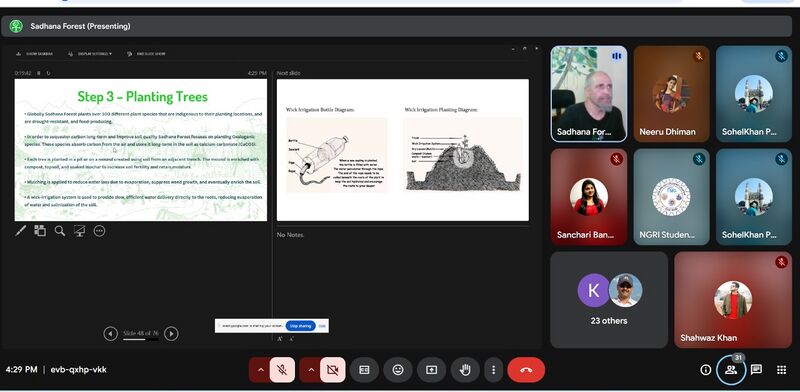Click the Sadhana Forest green tree logo
This screenshot has height=392, width=800.
16,26
